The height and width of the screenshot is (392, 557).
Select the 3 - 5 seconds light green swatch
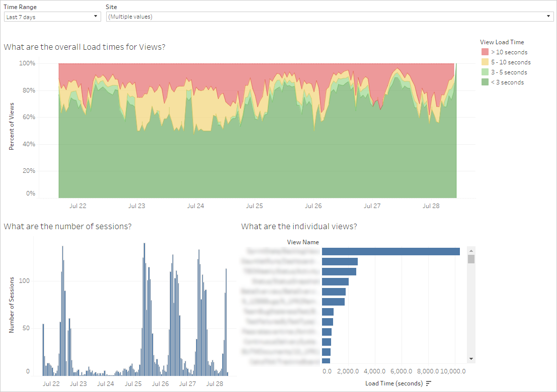pyautogui.click(x=485, y=72)
